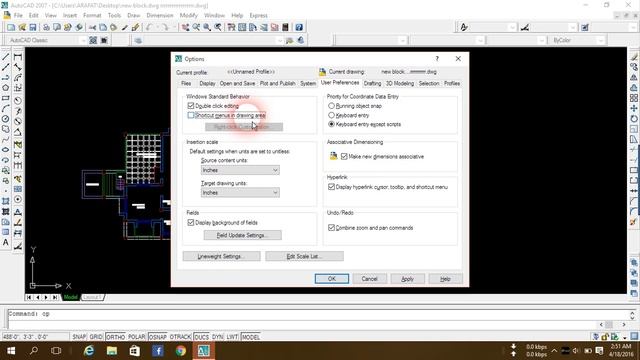Select the Revision Cloud tool
640x360 pixels.
[x=6, y=129]
